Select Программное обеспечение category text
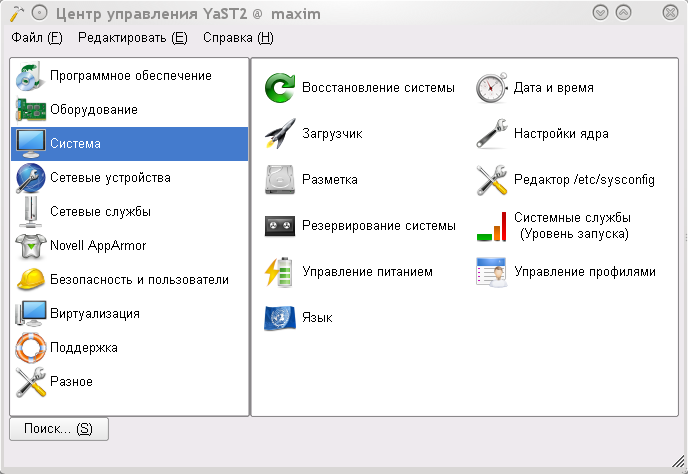688x474 pixels. pos(131,76)
